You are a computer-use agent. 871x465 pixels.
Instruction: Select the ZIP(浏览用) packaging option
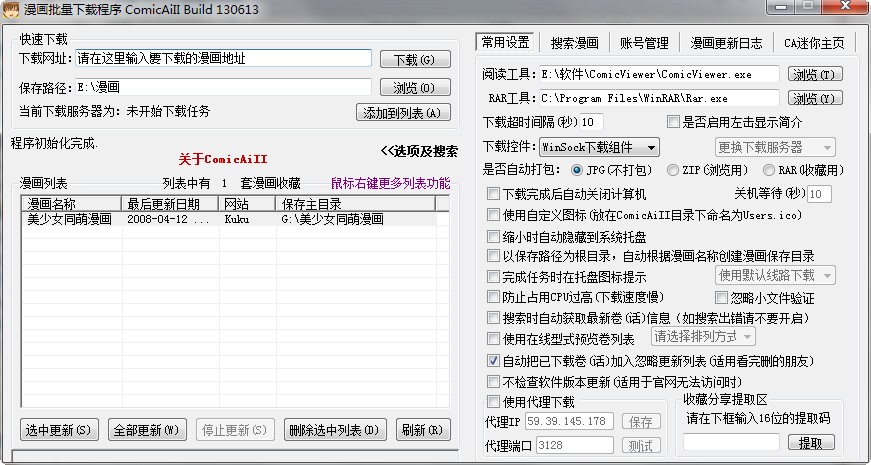[673, 170]
